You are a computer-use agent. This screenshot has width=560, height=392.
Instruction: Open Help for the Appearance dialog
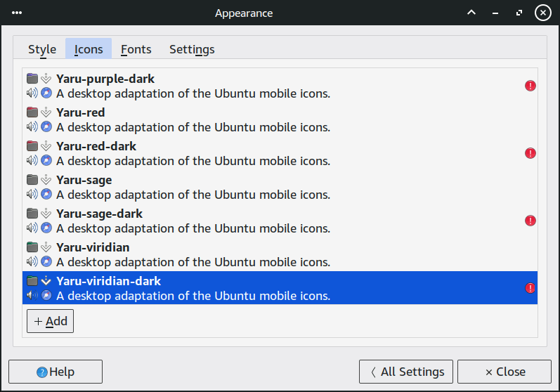[56, 372]
